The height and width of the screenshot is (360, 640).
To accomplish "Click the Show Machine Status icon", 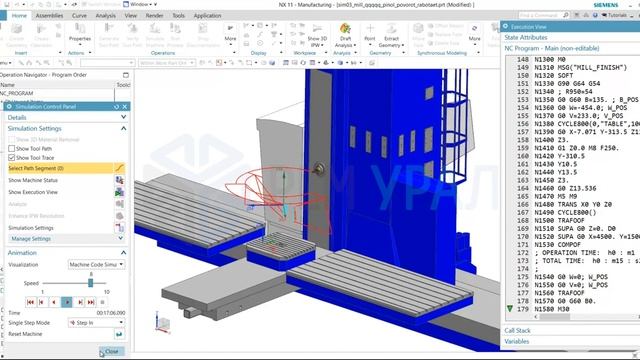I will pos(119,180).
